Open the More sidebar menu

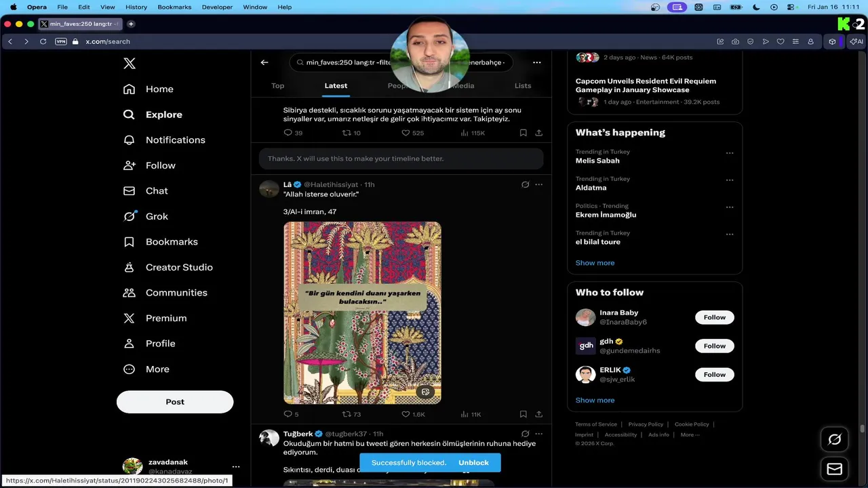tap(146, 369)
